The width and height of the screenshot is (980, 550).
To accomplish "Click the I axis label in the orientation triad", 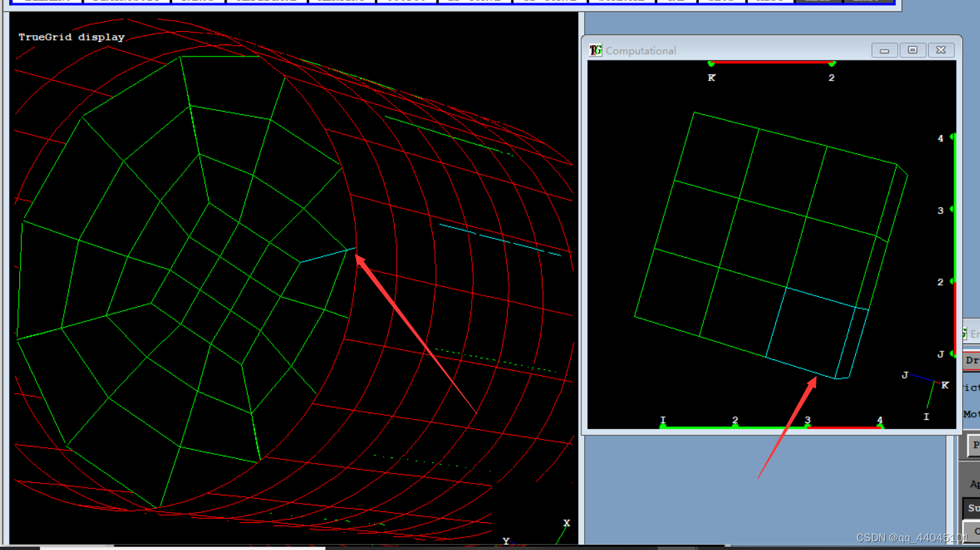I will pos(926,416).
